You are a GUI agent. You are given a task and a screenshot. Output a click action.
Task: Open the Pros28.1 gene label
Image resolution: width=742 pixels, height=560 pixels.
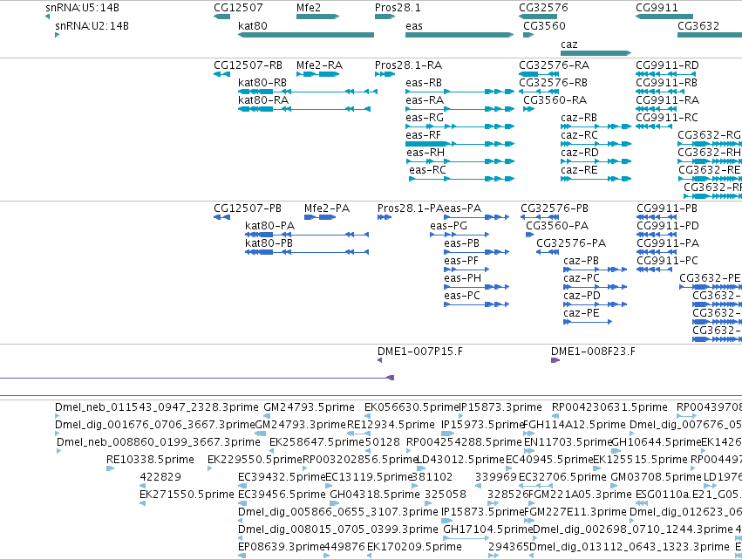(x=398, y=8)
